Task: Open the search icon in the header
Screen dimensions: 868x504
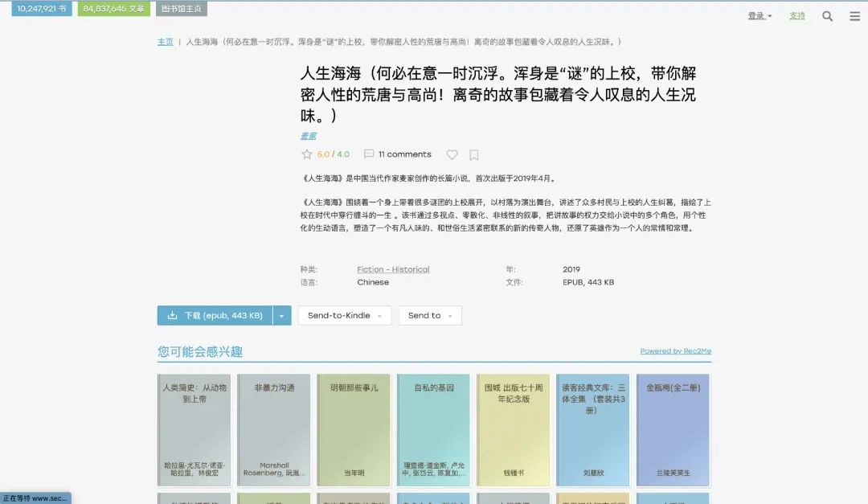Action: pos(827,15)
